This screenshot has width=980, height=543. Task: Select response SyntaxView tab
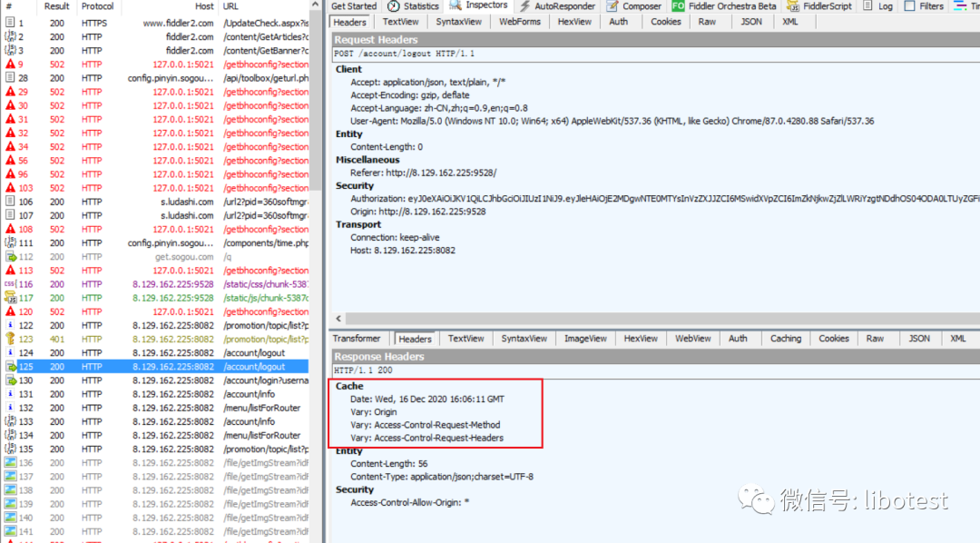pyautogui.click(x=524, y=339)
